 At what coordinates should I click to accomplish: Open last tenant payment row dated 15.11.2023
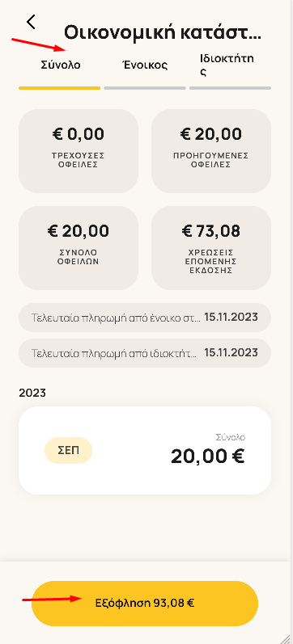[x=145, y=318]
